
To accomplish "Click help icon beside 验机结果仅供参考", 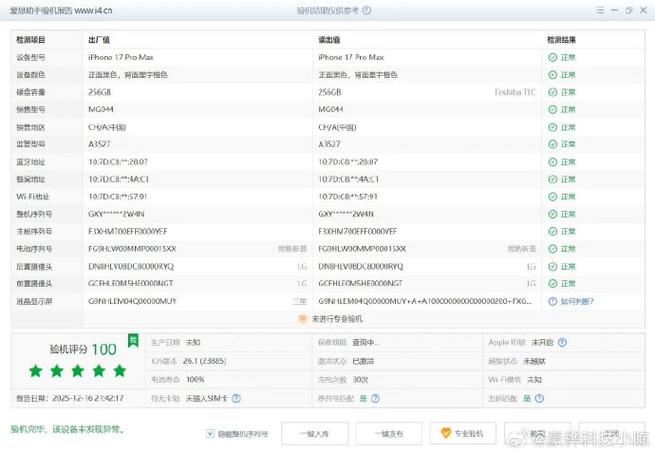I will (x=366, y=10).
